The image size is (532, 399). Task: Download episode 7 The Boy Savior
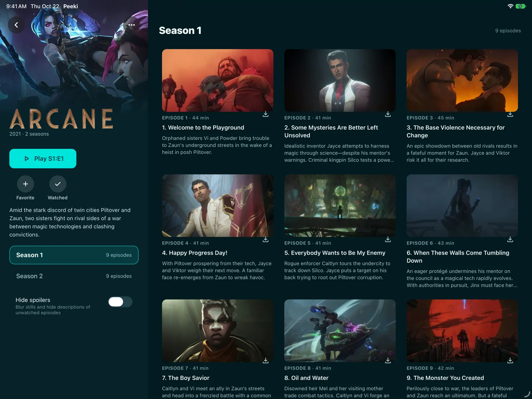266,360
